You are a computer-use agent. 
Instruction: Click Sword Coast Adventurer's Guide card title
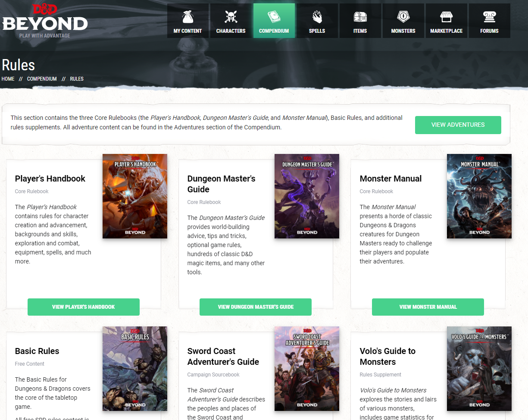[x=223, y=357]
